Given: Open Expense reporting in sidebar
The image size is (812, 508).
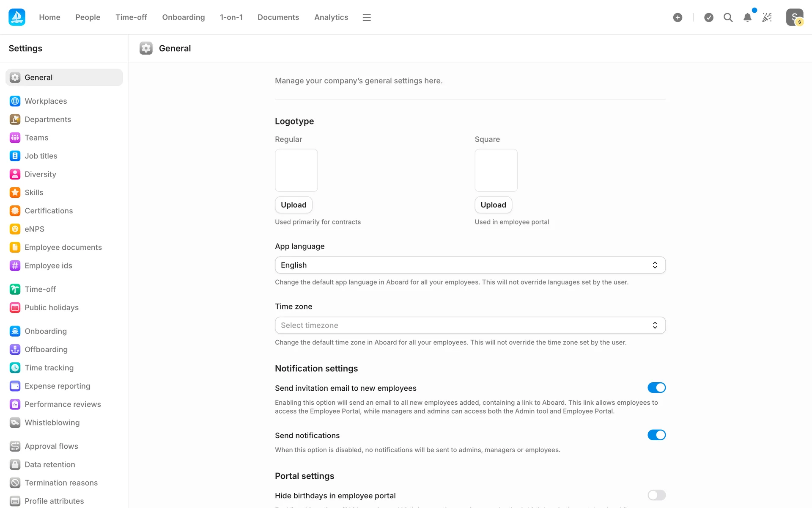Looking at the screenshot, I should tap(57, 386).
